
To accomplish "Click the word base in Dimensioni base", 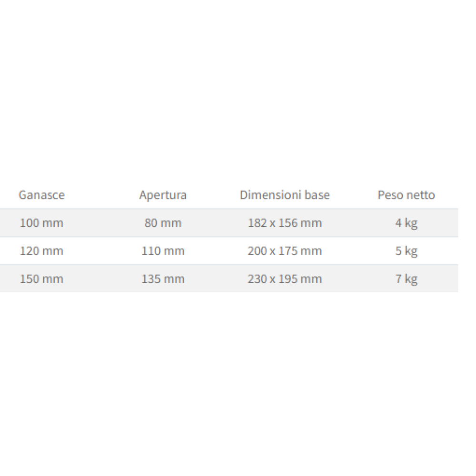I will tap(318, 195).
